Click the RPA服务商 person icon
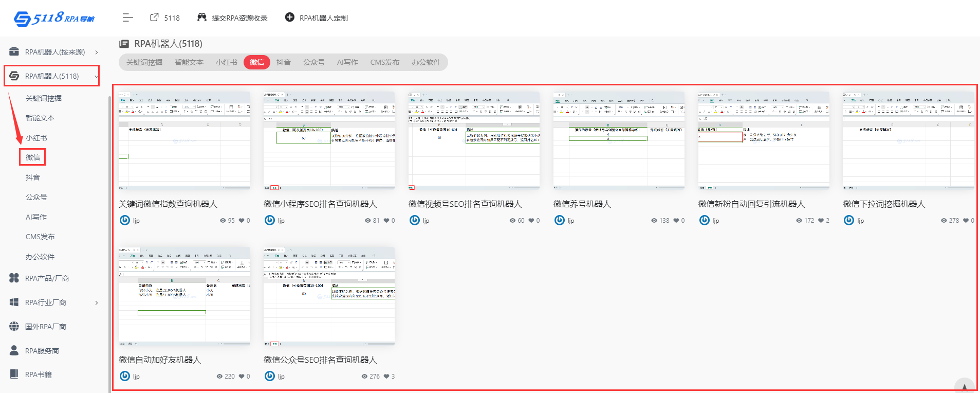The width and height of the screenshot is (980, 393). pyautogui.click(x=14, y=350)
